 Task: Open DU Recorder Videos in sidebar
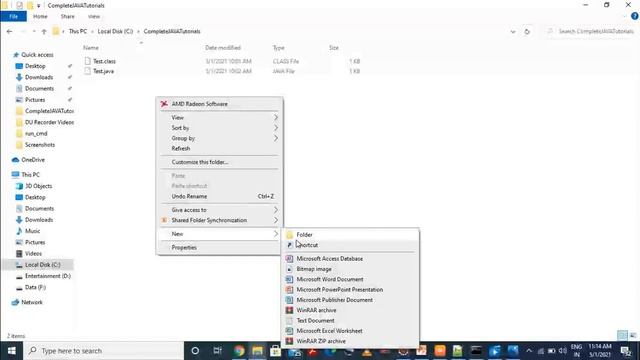click(49, 122)
